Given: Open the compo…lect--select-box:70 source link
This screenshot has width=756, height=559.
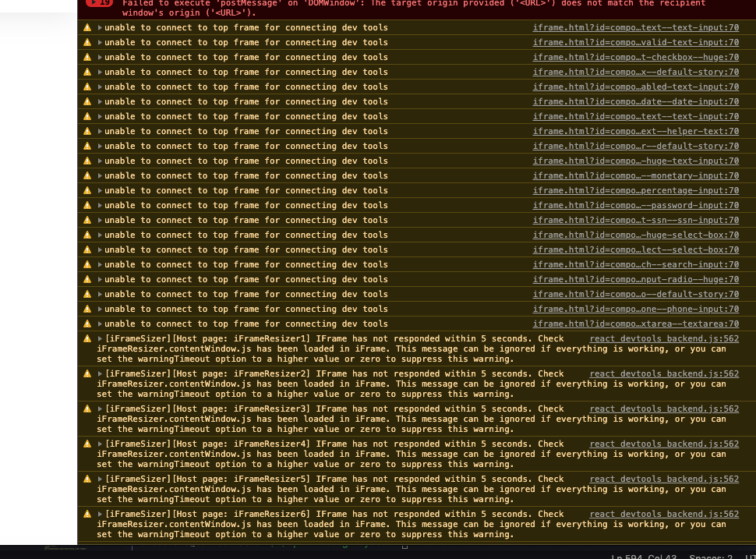Looking at the screenshot, I should [x=635, y=249].
